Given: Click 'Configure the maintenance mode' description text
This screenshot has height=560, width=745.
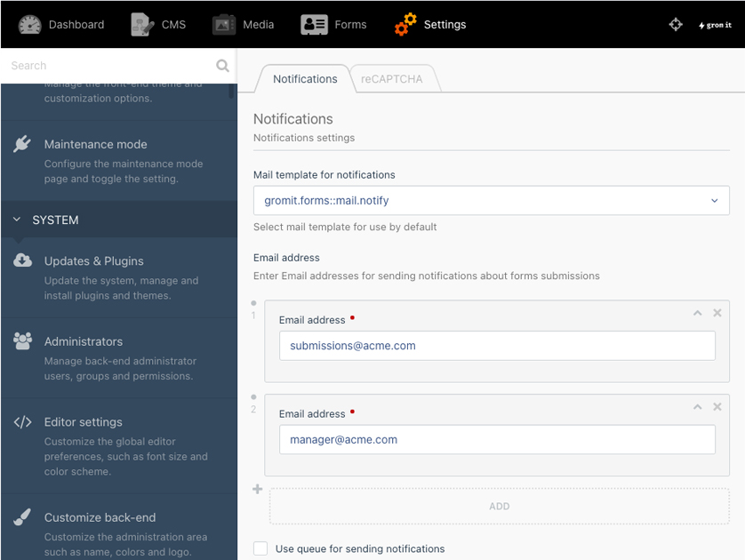Looking at the screenshot, I should 124,164.
